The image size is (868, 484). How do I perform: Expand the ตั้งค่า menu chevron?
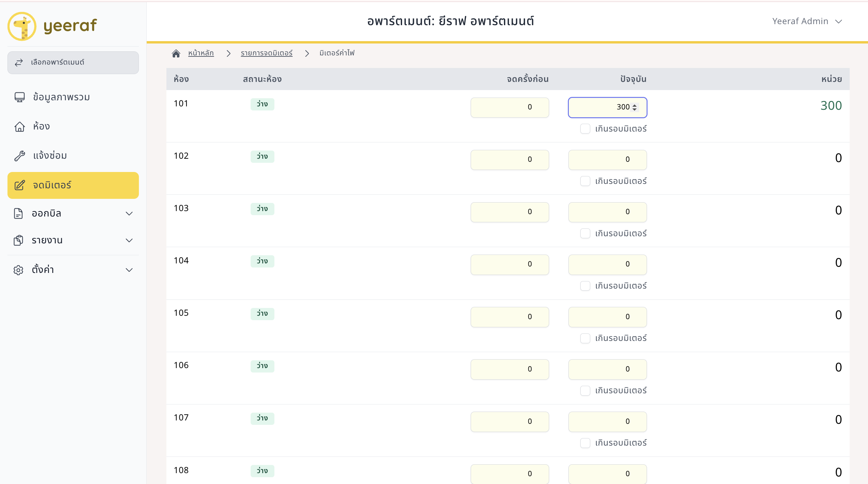pos(129,270)
